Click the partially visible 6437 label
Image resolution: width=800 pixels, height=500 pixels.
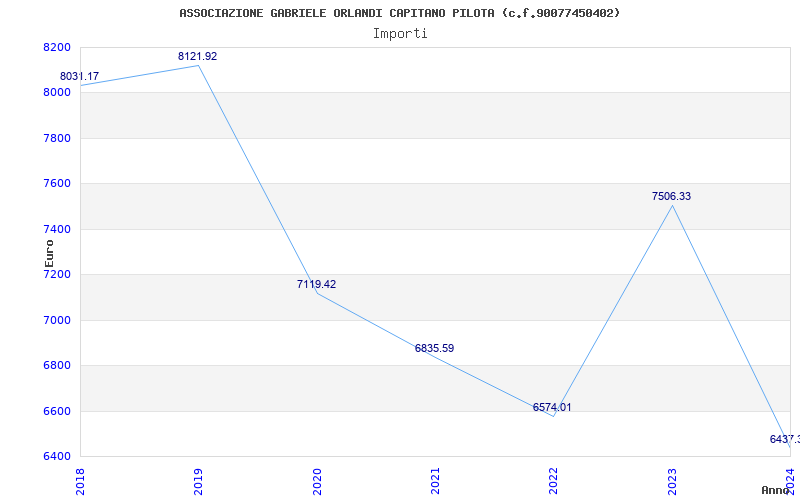point(785,439)
